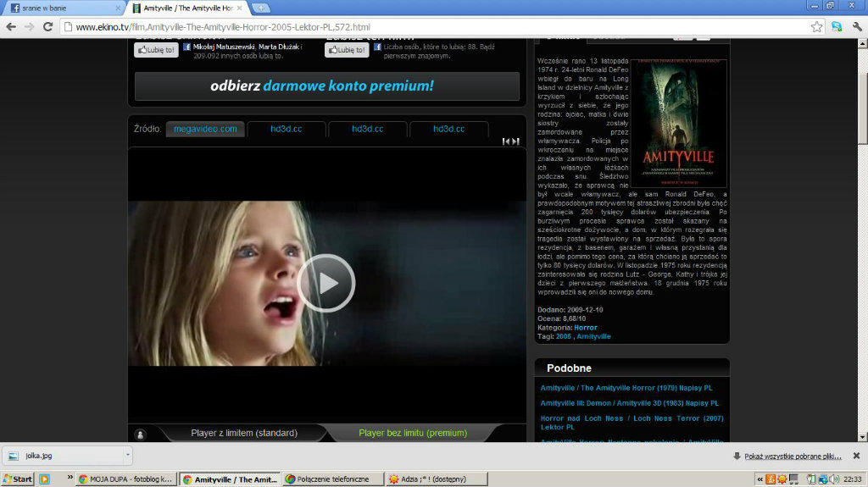Click the Mikołaj Matuszewski name link
868x487 pixels.
(x=224, y=47)
